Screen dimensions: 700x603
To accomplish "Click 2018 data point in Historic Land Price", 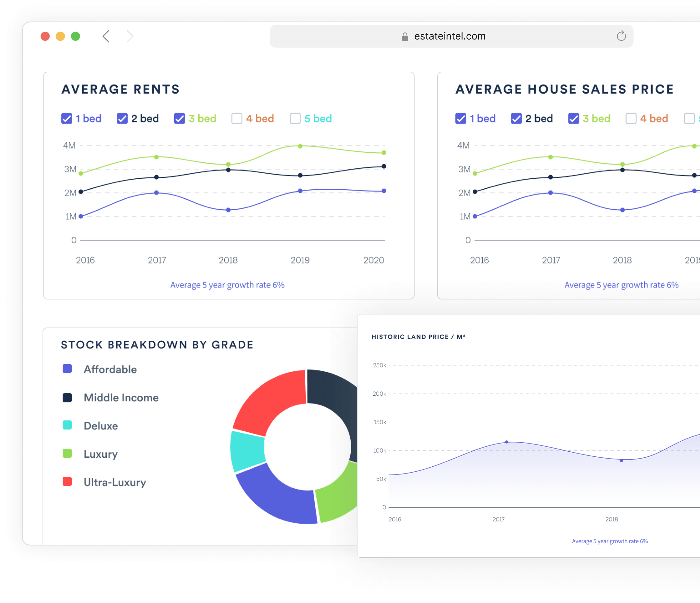I will pyautogui.click(x=621, y=460).
